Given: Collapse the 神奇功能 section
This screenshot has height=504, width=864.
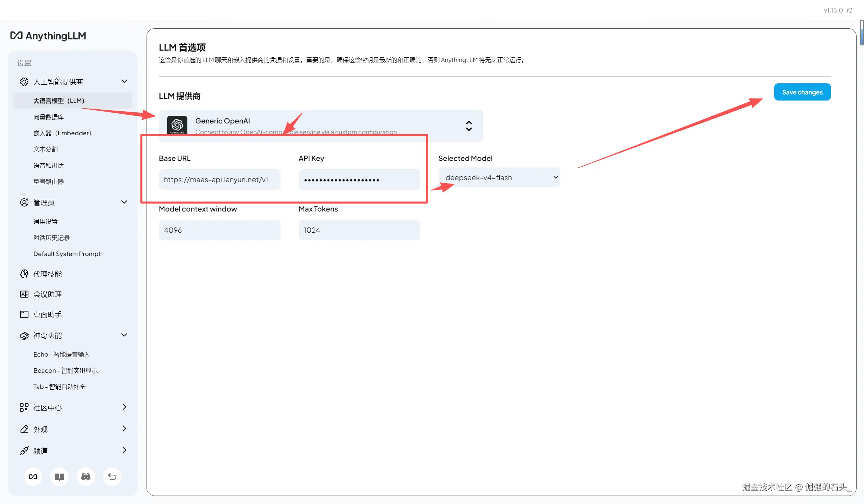Looking at the screenshot, I should coord(124,335).
